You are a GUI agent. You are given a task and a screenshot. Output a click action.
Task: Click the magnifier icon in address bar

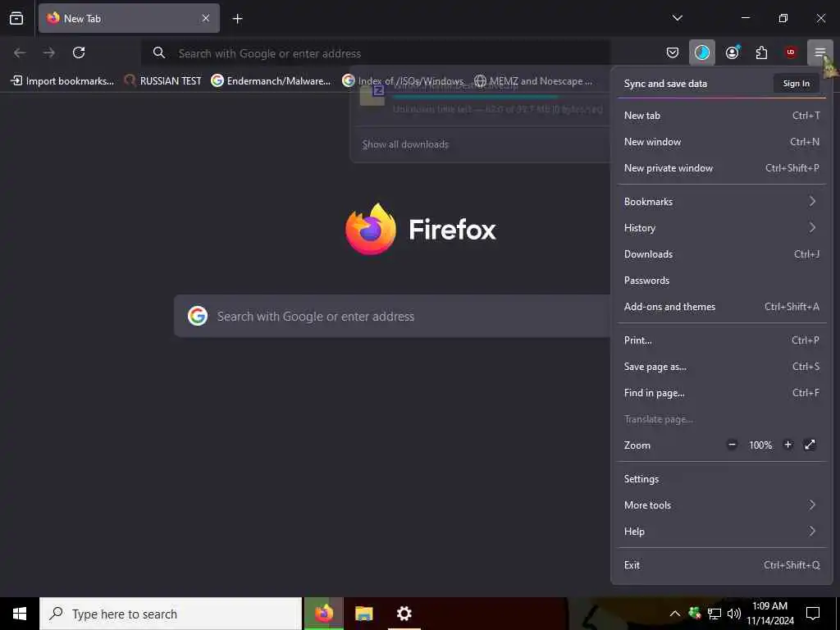tap(158, 52)
